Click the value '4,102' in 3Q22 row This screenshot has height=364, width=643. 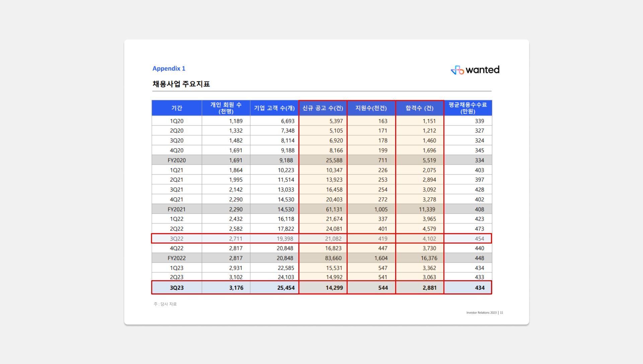pos(429,239)
